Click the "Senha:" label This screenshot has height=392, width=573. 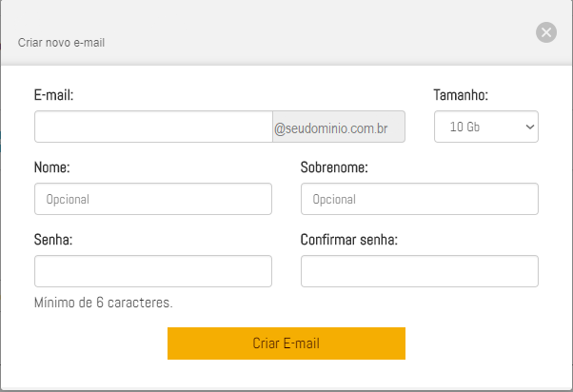click(53, 240)
